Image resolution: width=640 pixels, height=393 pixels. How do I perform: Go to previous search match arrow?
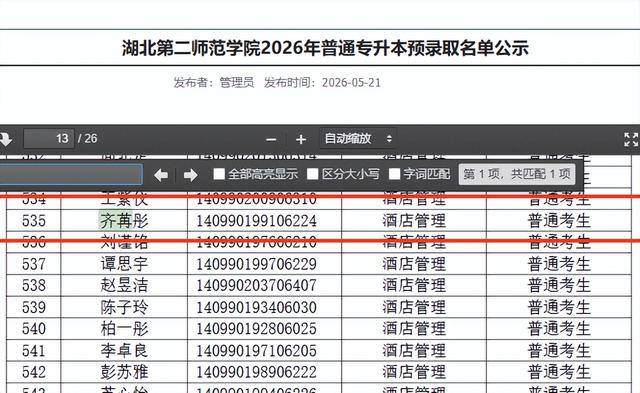click(x=161, y=175)
